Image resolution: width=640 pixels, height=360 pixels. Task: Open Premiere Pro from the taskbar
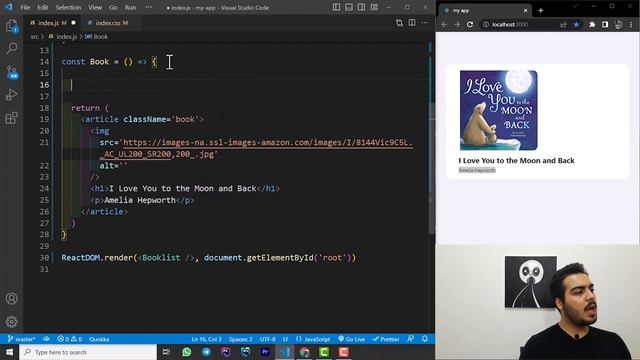click(265, 352)
